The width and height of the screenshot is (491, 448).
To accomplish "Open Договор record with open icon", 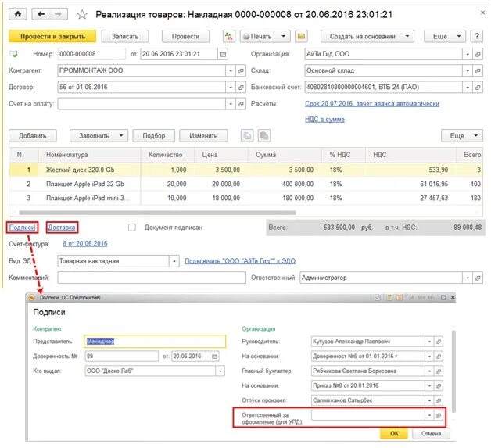I will pyautogui.click(x=241, y=88).
